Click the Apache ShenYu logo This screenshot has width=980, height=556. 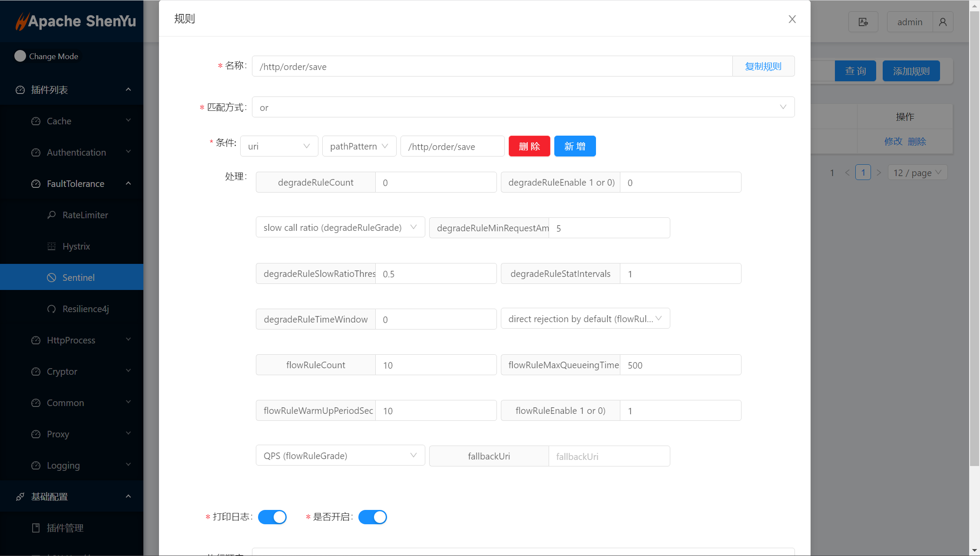pos(76,21)
